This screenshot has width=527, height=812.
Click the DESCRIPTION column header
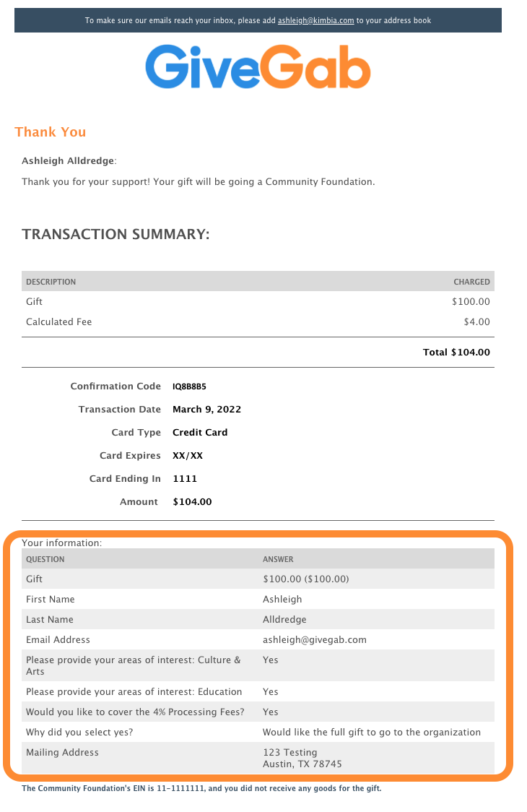coord(51,282)
